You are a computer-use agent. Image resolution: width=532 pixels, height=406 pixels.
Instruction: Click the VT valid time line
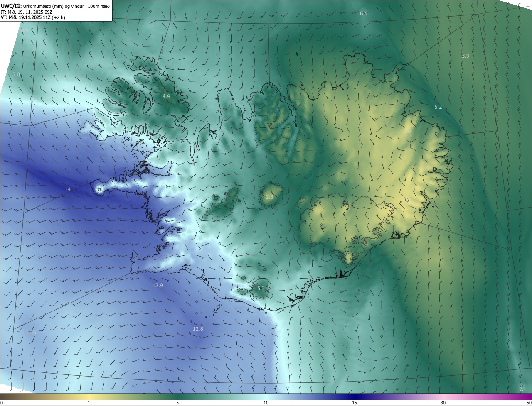(32, 17)
